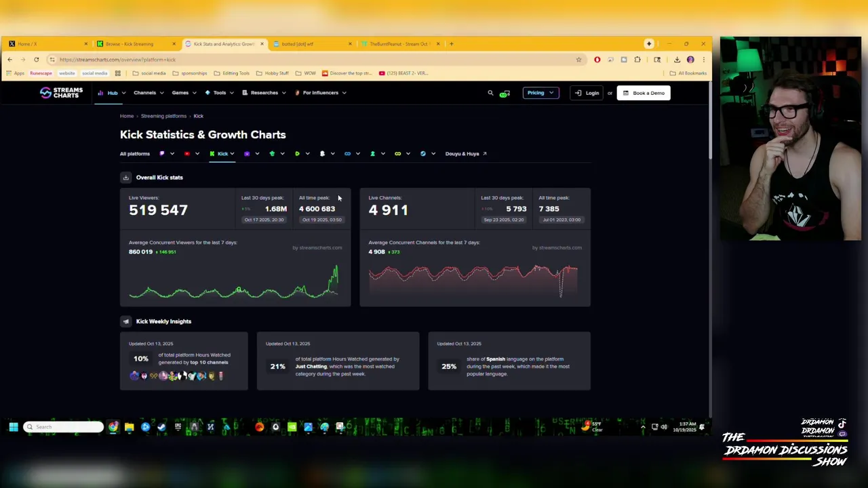Image resolution: width=868 pixels, height=488 pixels.
Task: Click the Book a Demo button
Action: pos(644,93)
